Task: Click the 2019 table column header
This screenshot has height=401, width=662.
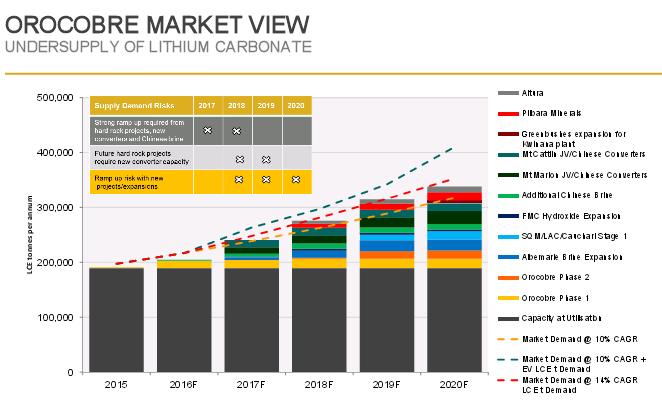Action: tap(266, 106)
